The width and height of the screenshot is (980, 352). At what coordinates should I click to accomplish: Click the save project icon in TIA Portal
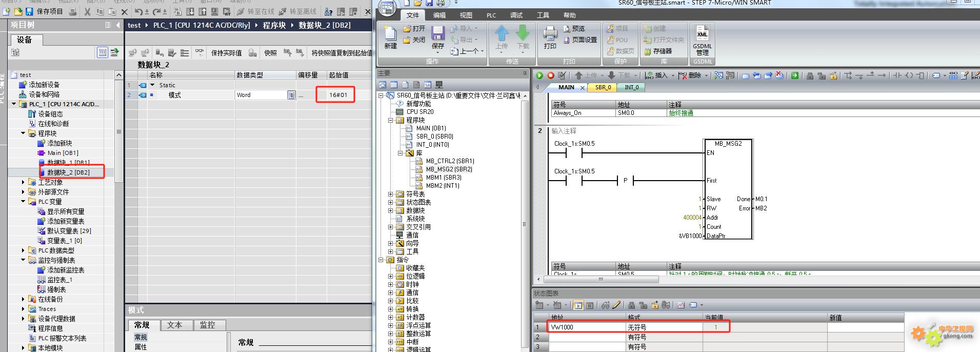pos(30,11)
